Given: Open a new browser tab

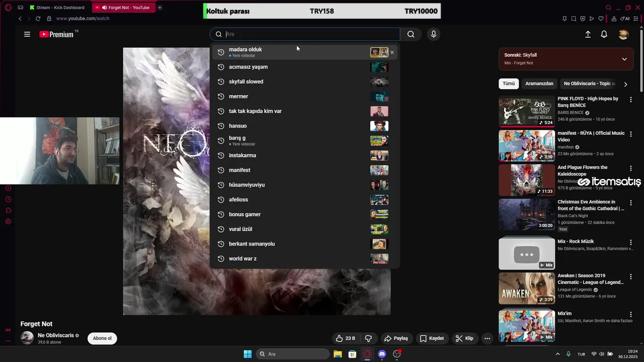Looking at the screenshot, I should (160, 8).
